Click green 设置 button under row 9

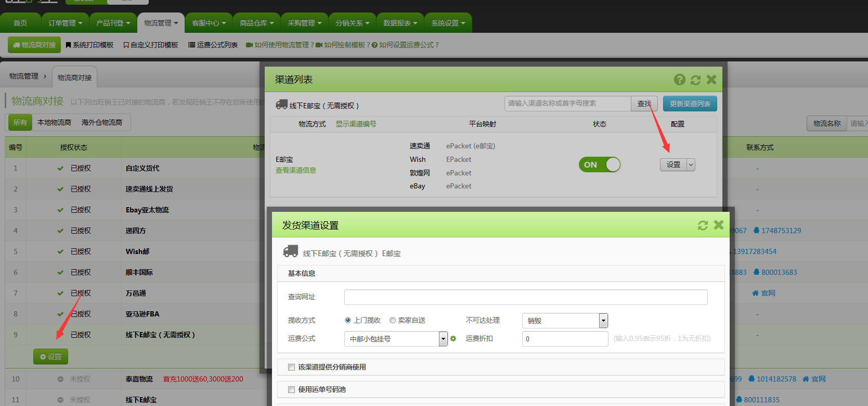point(50,357)
